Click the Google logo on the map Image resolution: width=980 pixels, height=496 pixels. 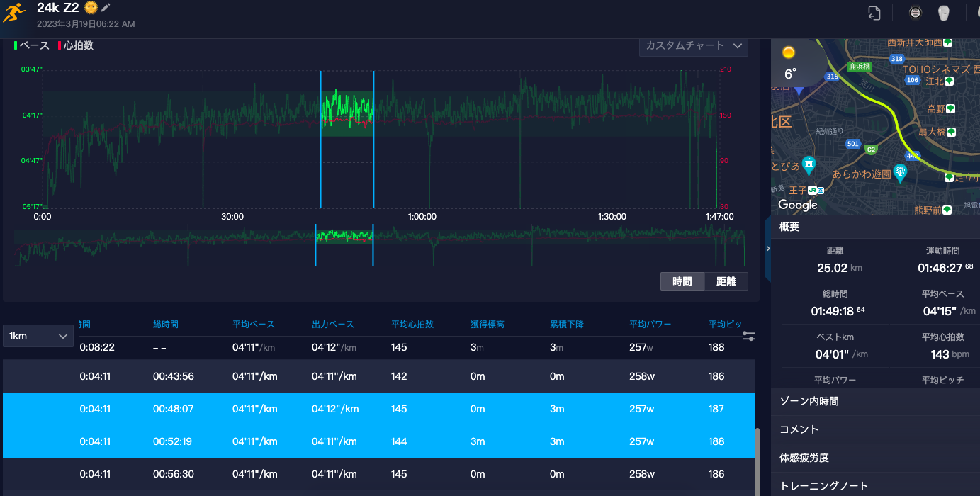(x=798, y=205)
